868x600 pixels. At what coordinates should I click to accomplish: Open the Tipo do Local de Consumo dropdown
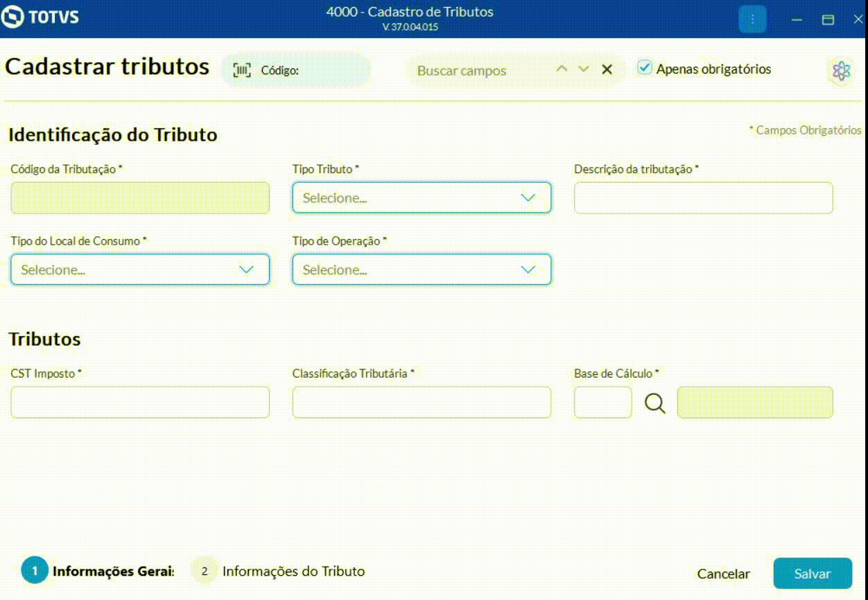click(x=140, y=270)
